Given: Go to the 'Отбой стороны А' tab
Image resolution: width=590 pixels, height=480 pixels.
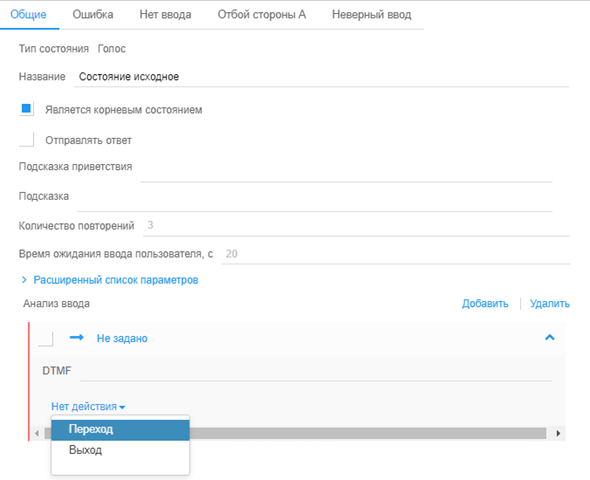Looking at the screenshot, I should pyautogui.click(x=262, y=14).
